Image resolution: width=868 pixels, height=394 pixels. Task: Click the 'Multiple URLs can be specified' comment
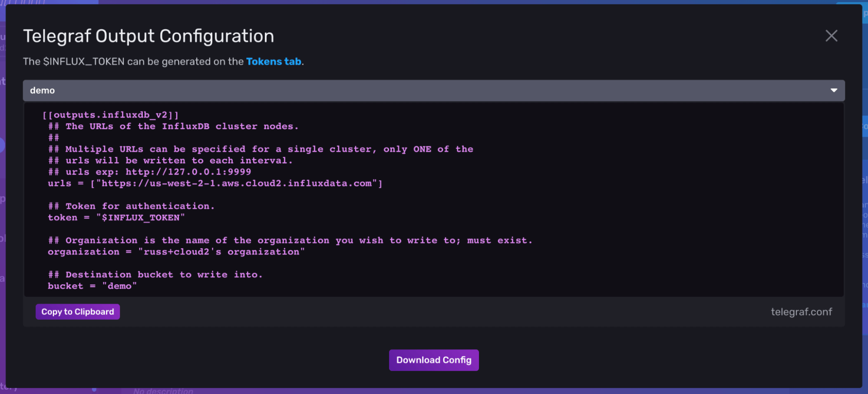pos(261,149)
